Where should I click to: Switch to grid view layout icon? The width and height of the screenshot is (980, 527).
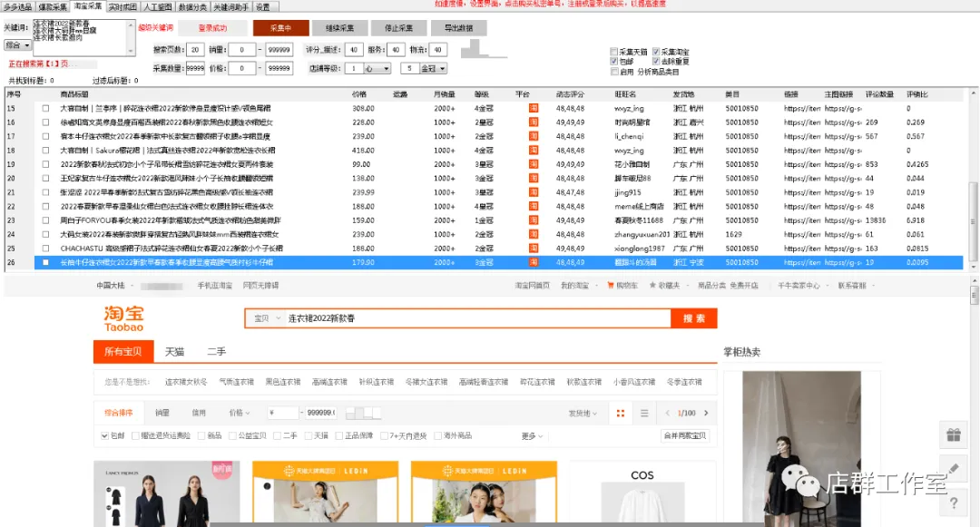pyautogui.click(x=621, y=414)
